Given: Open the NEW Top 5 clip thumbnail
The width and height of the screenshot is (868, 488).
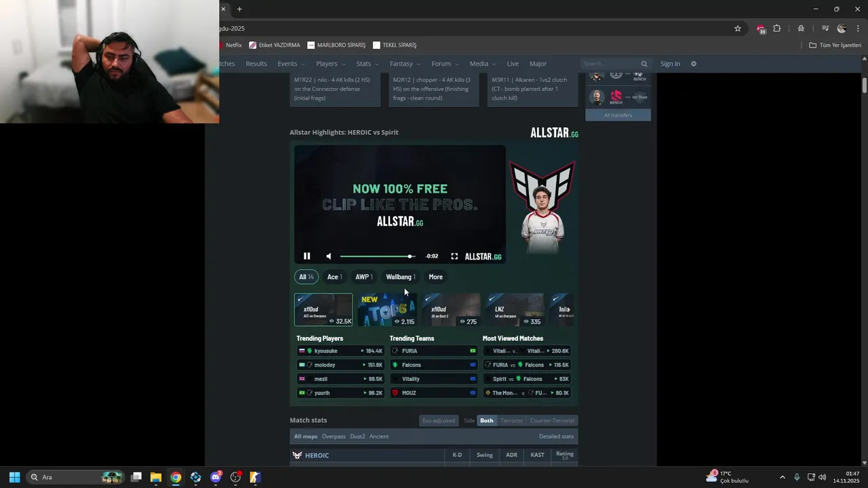Looking at the screenshot, I should click(x=387, y=310).
